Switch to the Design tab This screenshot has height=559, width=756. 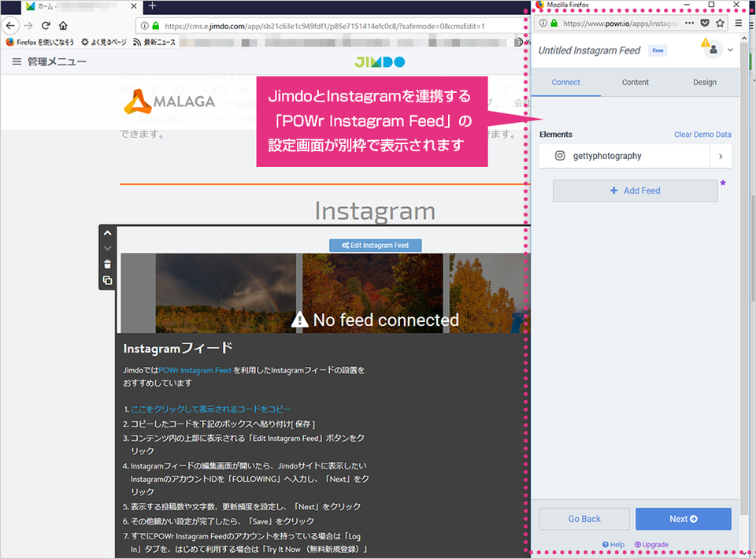[x=704, y=83]
